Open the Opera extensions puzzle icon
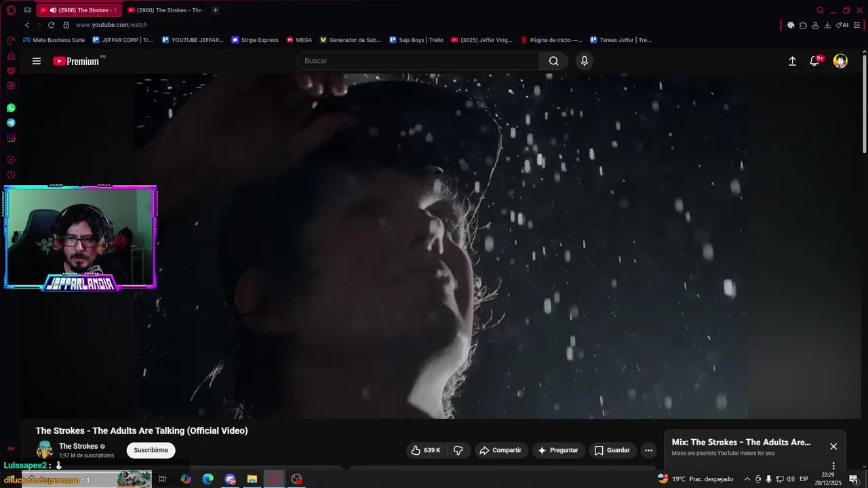This screenshot has height=488, width=868. click(x=803, y=25)
